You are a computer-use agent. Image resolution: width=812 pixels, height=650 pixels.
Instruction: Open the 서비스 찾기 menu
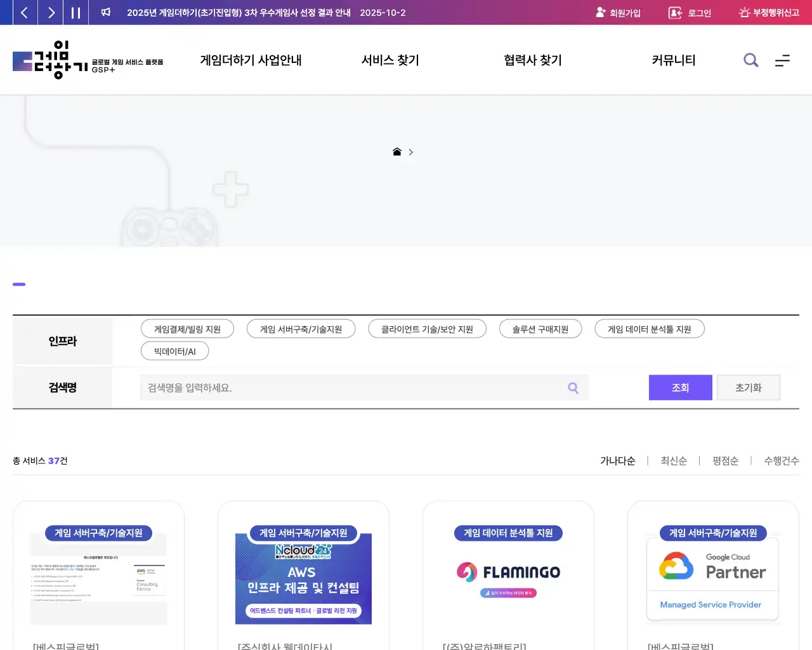pos(390,60)
